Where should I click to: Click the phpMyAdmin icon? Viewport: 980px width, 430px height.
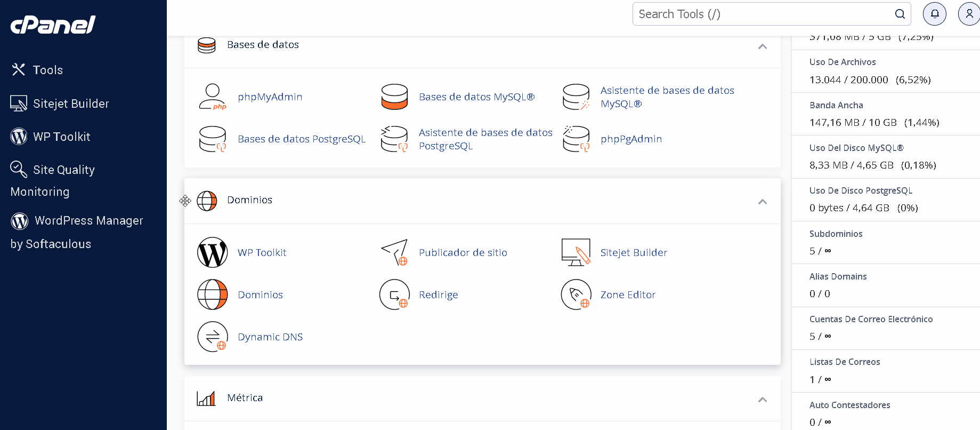[x=213, y=97]
